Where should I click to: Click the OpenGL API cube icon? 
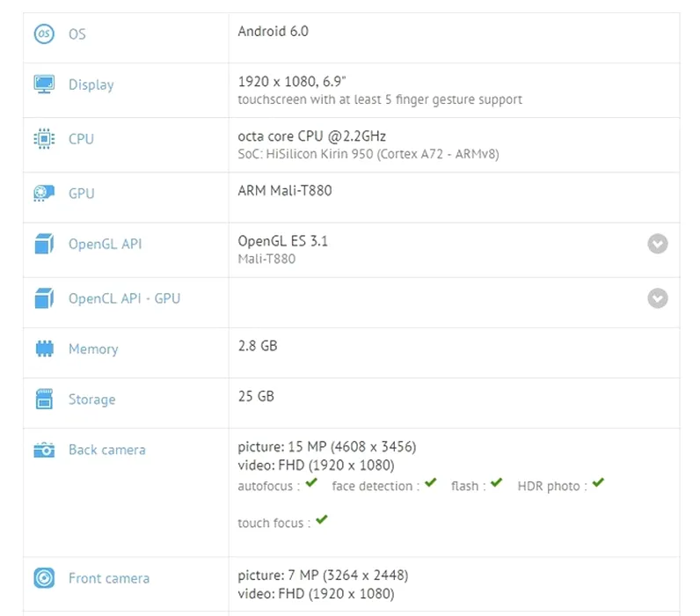[44, 245]
